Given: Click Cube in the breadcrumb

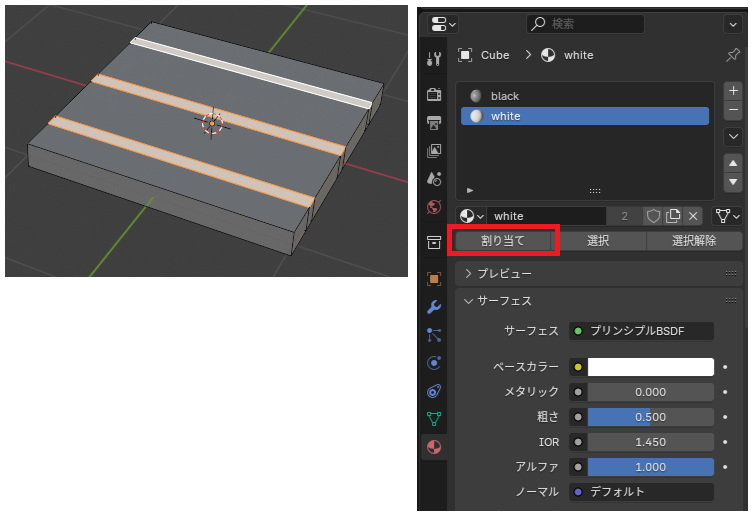Looking at the screenshot, I should [x=495, y=55].
